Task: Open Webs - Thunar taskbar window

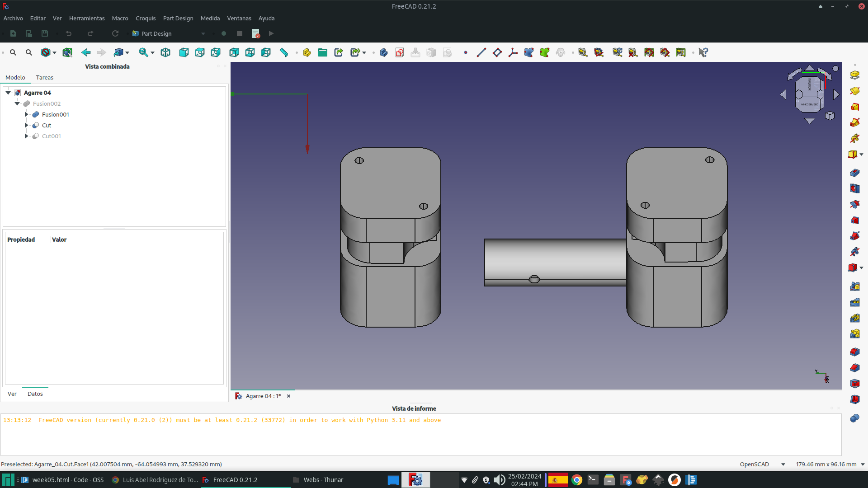Action: coord(318,480)
